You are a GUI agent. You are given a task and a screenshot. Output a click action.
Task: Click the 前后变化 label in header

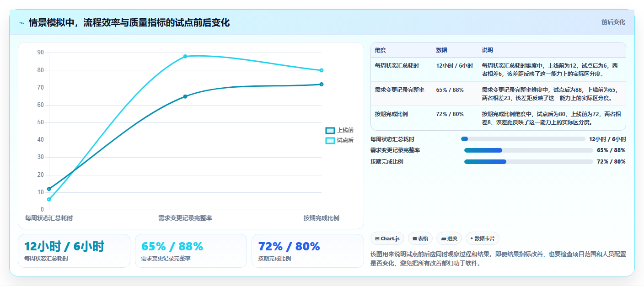click(x=613, y=22)
